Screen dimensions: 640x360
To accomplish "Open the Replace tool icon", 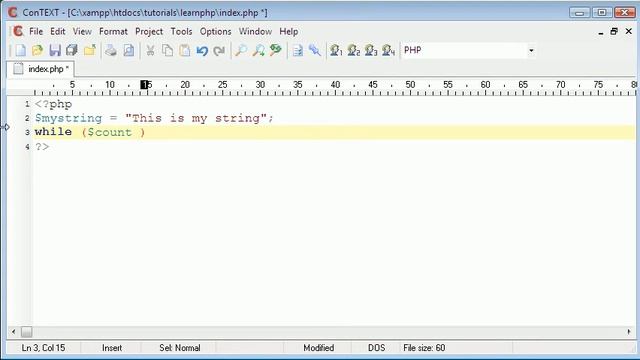I will [x=276, y=50].
